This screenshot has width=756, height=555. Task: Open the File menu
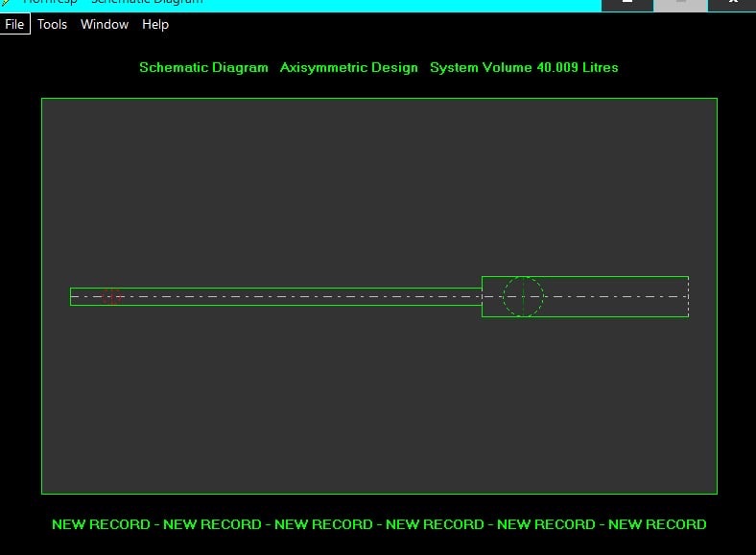point(15,24)
